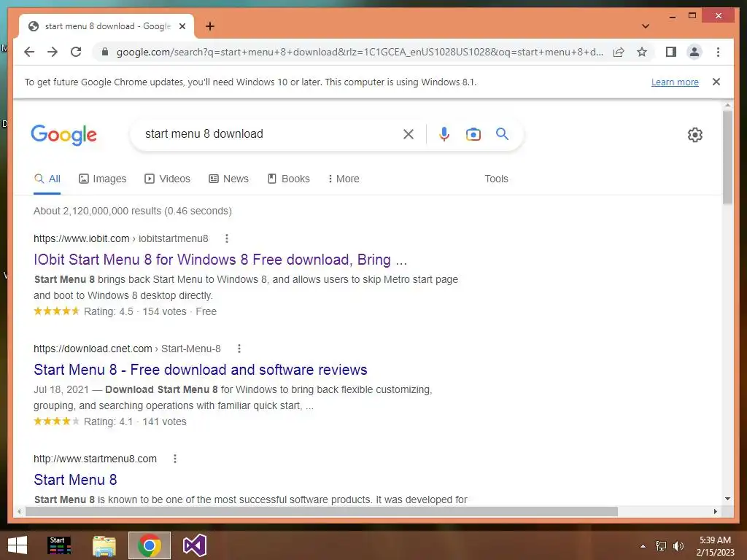Open File Explorer from taskbar
747x560 pixels.
(x=104, y=546)
